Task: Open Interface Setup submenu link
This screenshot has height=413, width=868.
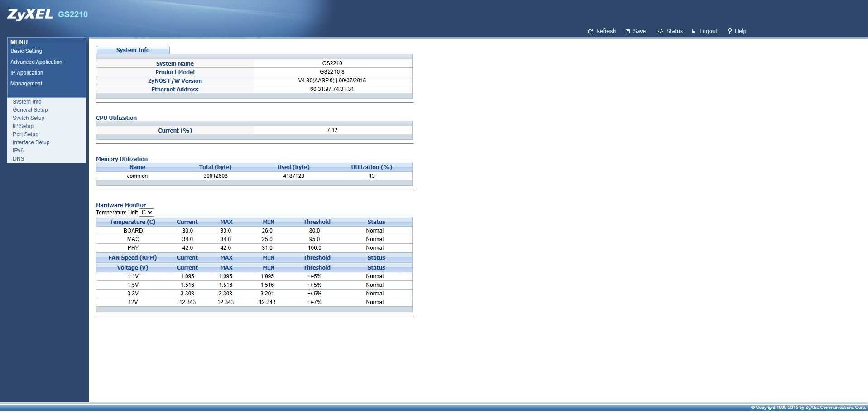Action: pyautogui.click(x=31, y=142)
